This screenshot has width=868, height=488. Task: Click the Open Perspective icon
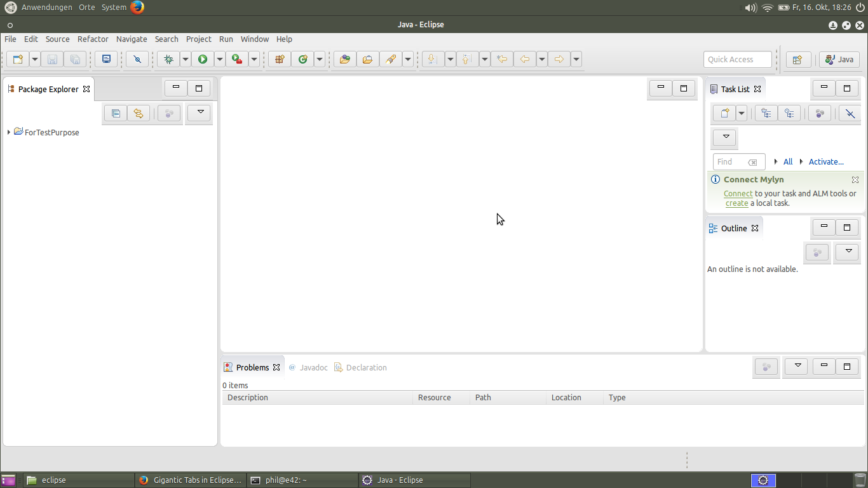798,59
